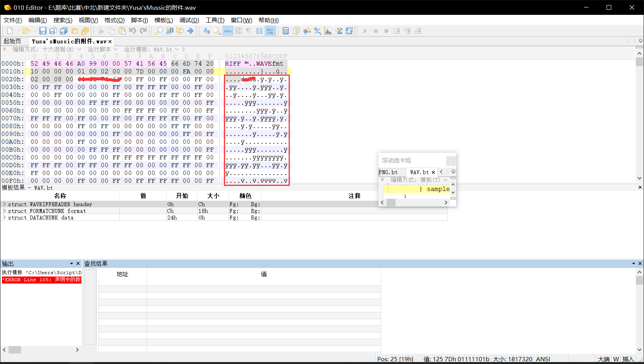Open the 帮助(H) menu

pyautogui.click(x=268, y=20)
